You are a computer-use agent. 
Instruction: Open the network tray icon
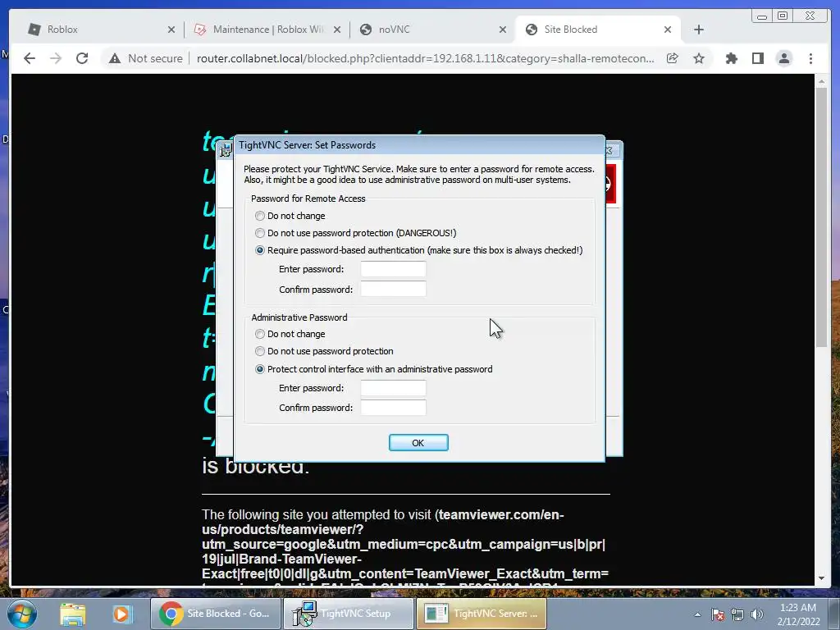click(x=737, y=614)
